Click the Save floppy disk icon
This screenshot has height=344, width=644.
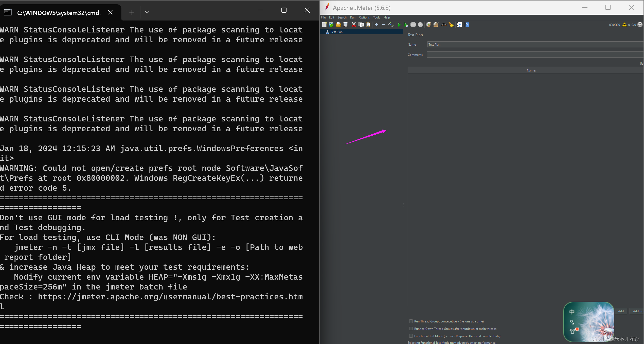[x=346, y=25]
